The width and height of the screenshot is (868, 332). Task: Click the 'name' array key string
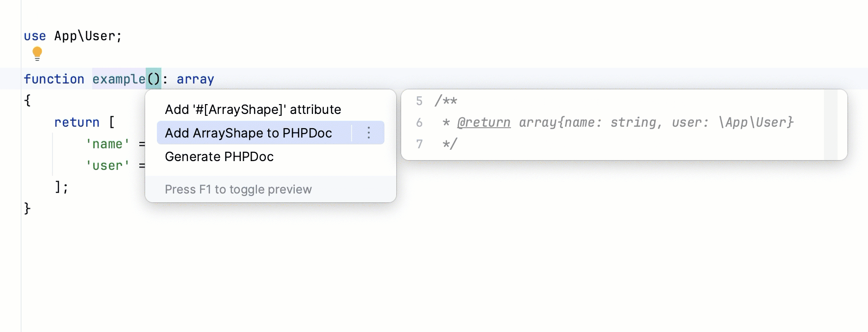point(107,144)
